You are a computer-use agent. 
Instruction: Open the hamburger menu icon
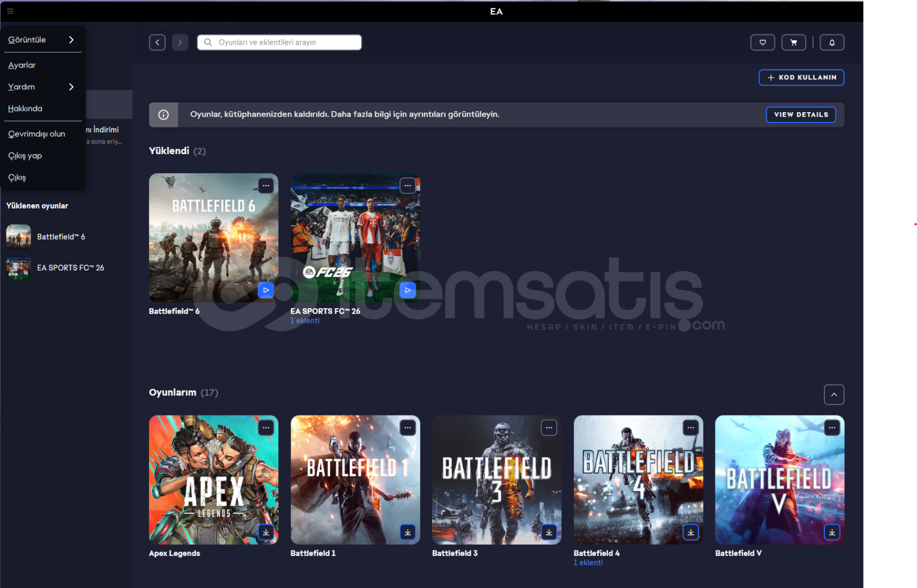tap(10, 11)
